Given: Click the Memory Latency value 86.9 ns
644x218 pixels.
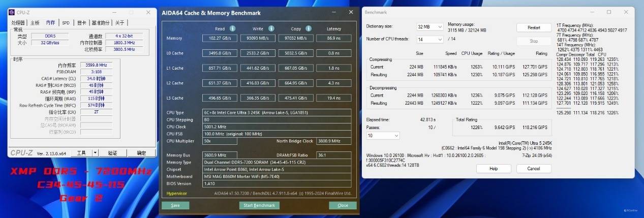Looking at the screenshot, I should pos(334,38).
